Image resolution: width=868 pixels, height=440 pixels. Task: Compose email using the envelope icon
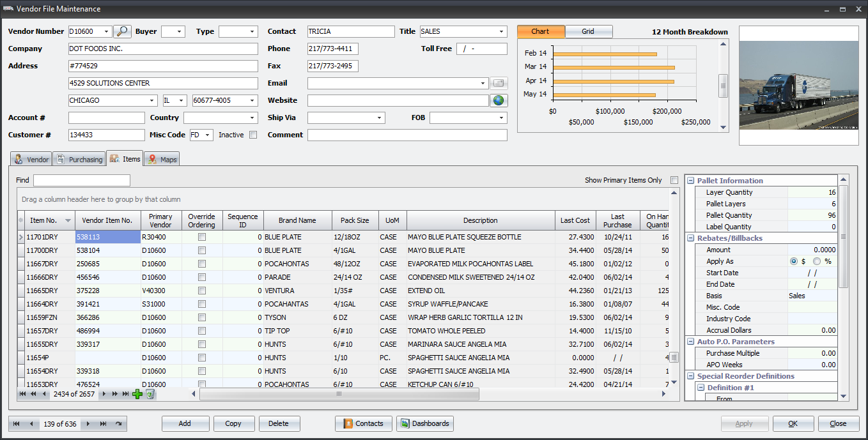pyautogui.click(x=499, y=82)
